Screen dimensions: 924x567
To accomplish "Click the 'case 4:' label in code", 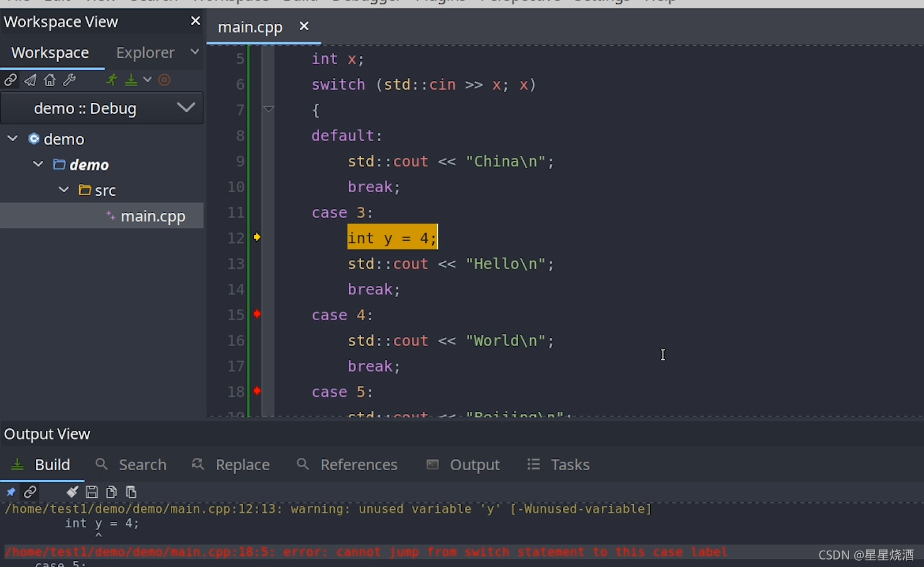I will (342, 315).
